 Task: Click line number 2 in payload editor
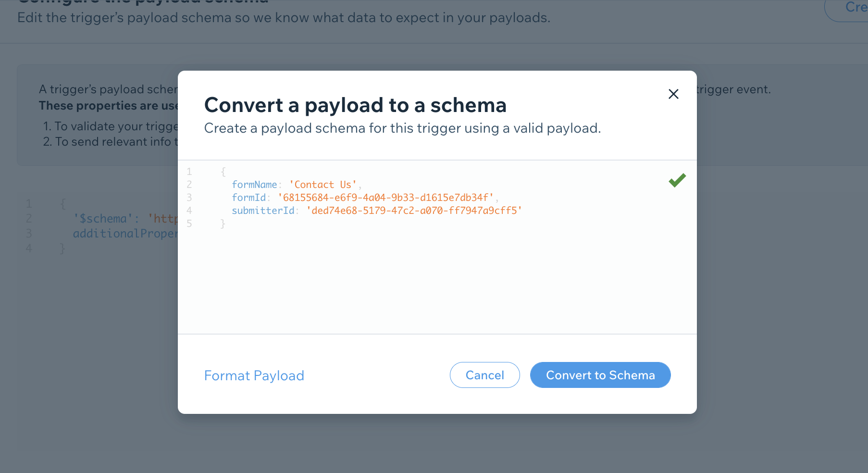coord(189,185)
